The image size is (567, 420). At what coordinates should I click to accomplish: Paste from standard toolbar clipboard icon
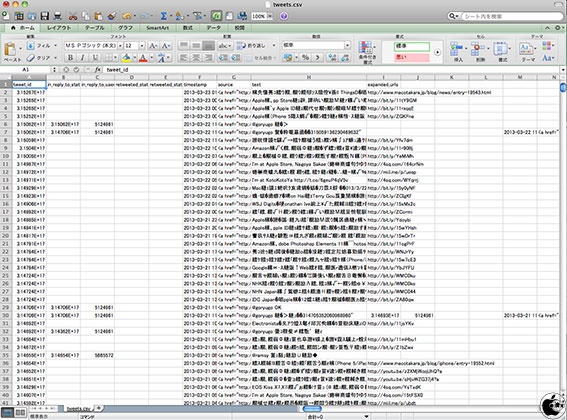coord(98,16)
